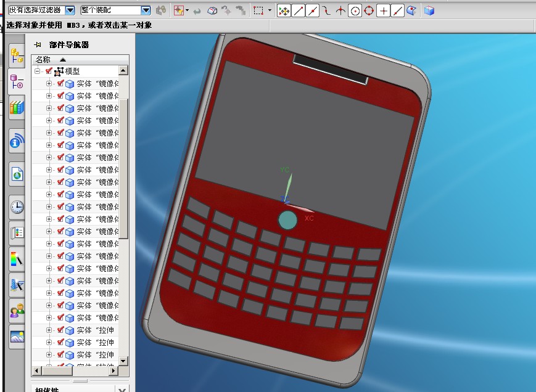
Task: Toggle the Midpoint snap option
Action: [312, 11]
